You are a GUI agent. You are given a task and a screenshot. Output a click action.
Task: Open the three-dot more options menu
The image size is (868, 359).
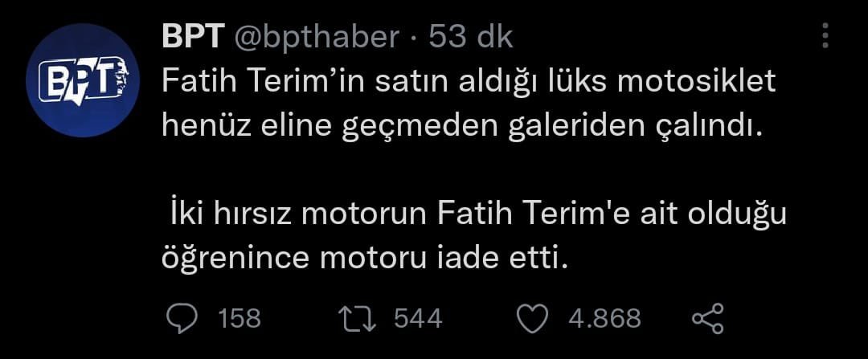point(827,36)
